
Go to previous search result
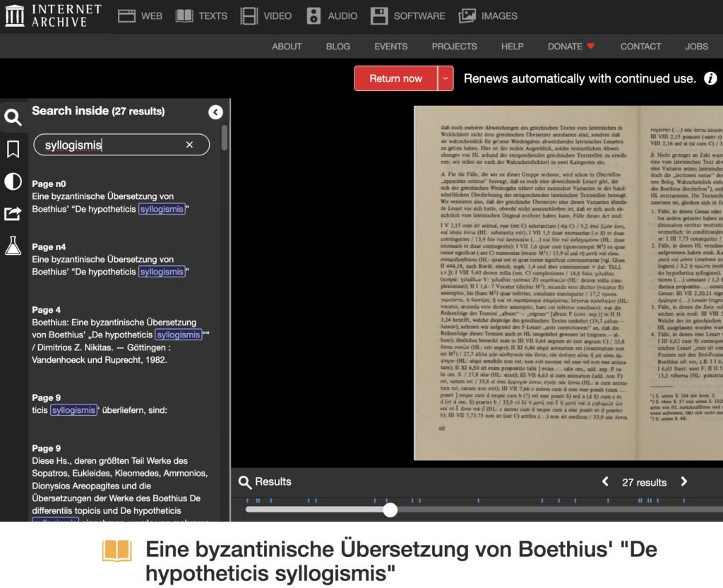coord(605,482)
